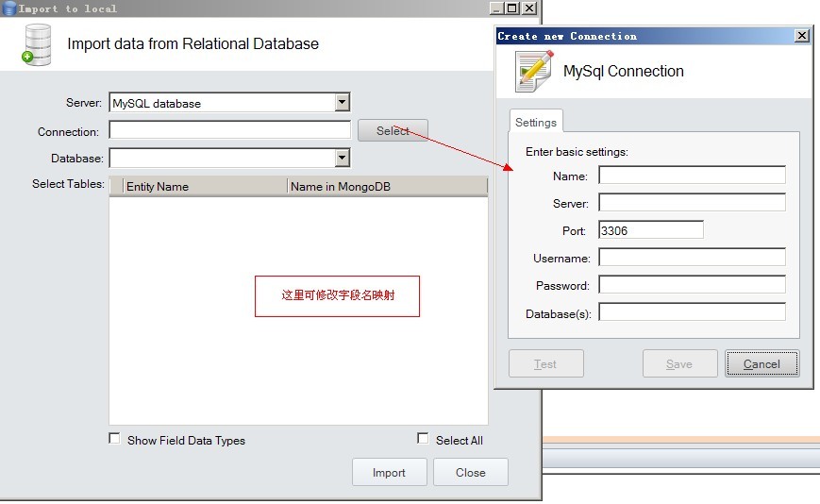Click the Close button in import dialog

[471, 472]
